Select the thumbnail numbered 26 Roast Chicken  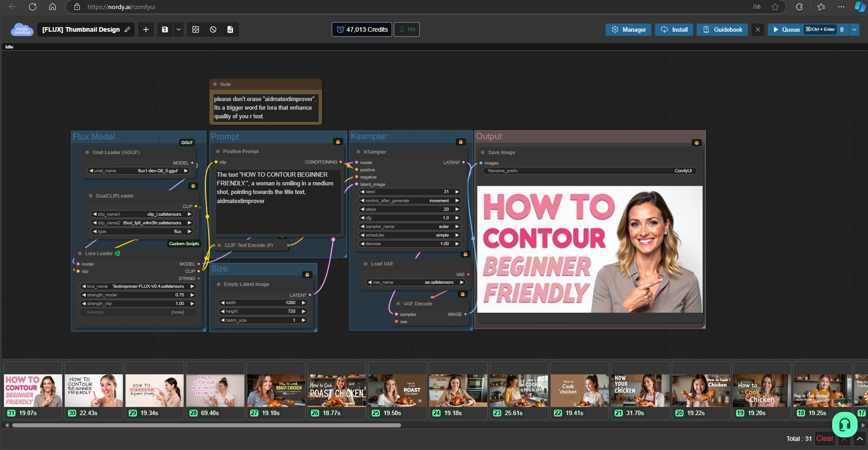pos(337,391)
